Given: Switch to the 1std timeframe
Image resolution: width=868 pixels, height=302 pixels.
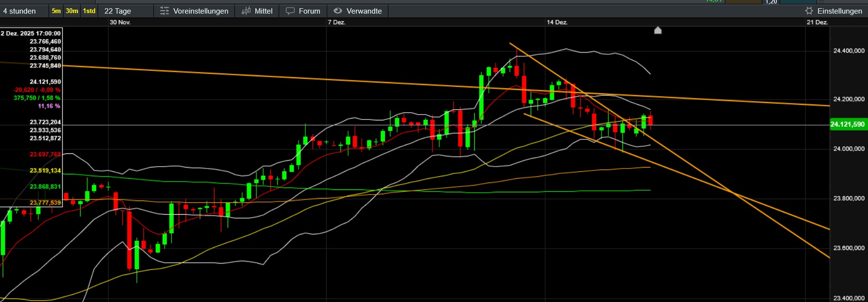Looking at the screenshot, I should [x=89, y=11].
